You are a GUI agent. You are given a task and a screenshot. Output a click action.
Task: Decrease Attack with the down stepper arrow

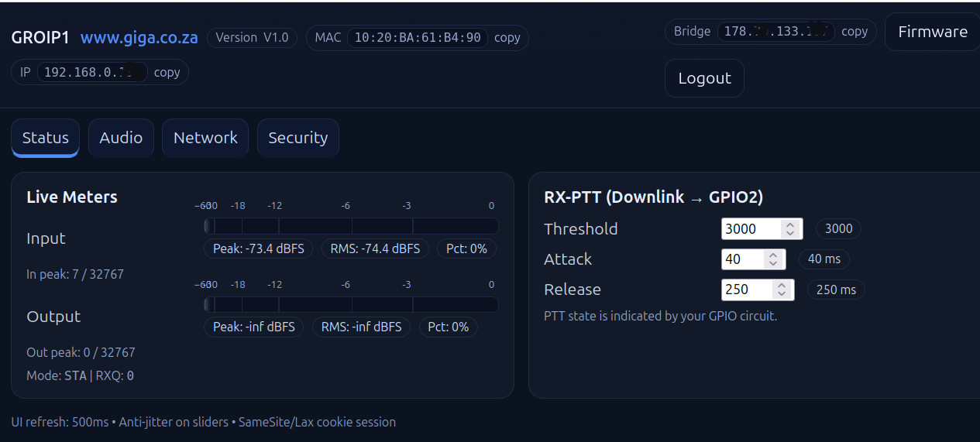[x=772, y=263]
